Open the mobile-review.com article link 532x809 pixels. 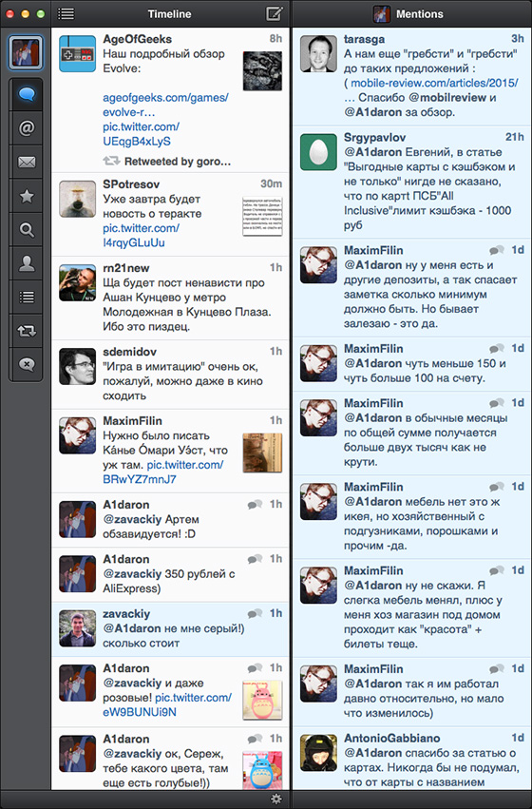click(x=434, y=83)
